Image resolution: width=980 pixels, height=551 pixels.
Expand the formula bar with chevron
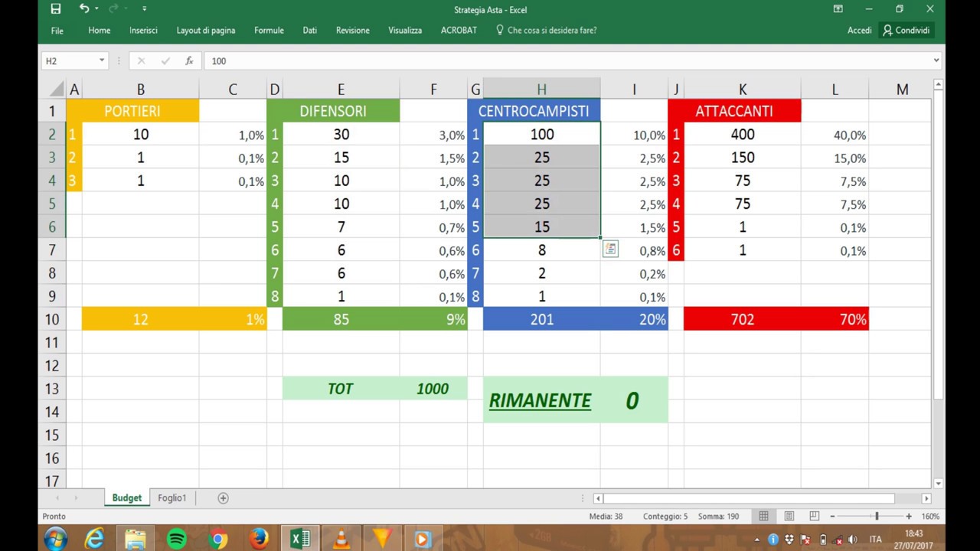coord(936,60)
